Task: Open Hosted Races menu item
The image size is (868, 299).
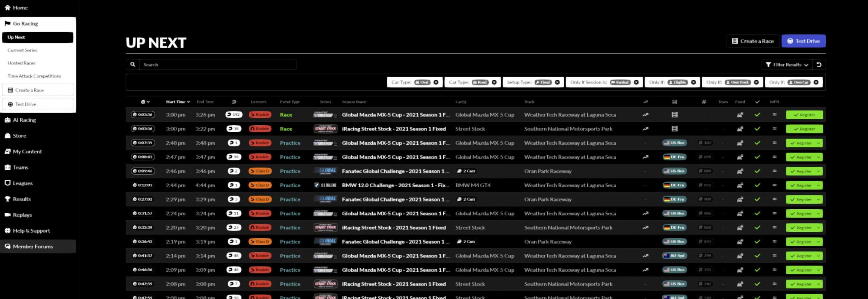Action: (22, 63)
